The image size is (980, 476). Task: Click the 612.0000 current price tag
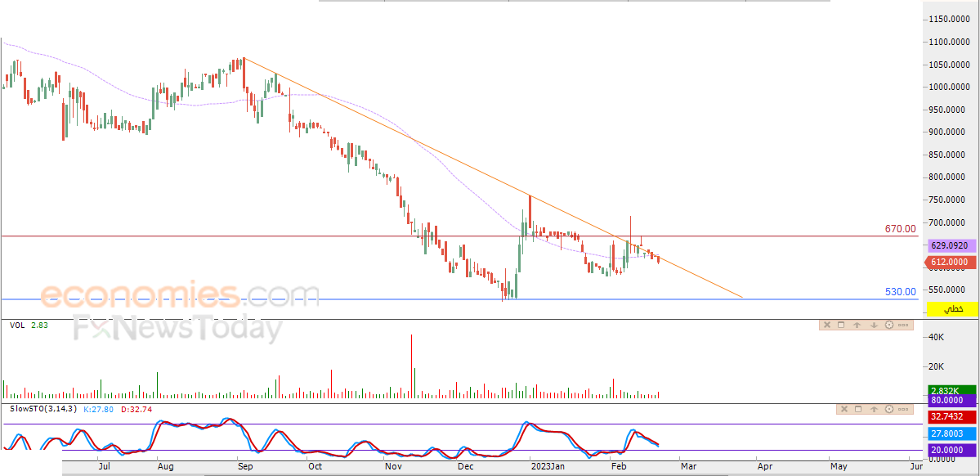click(x=949, y=262)
